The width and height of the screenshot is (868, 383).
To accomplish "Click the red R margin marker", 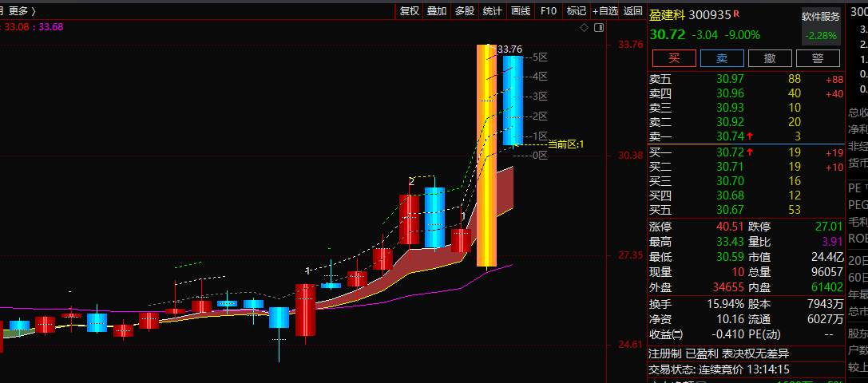I will point(736,14).
